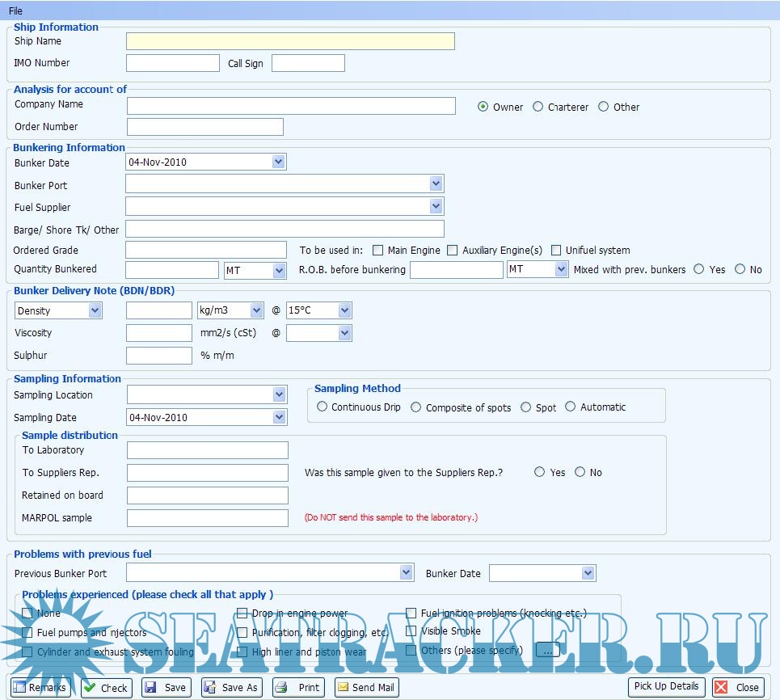780x700 pixels.
Task: Click the Print button
Action: (298, 688)
